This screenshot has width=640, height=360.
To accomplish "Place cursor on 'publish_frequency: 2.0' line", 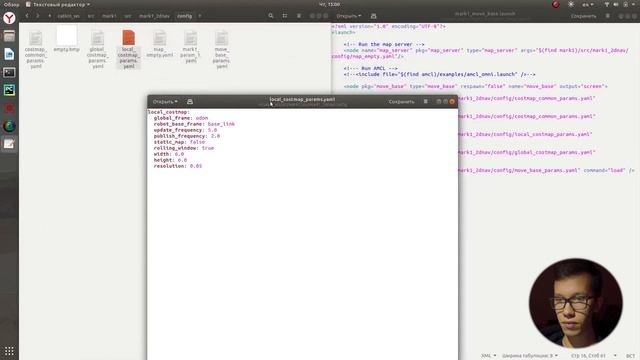I will [x=187, y=136].
